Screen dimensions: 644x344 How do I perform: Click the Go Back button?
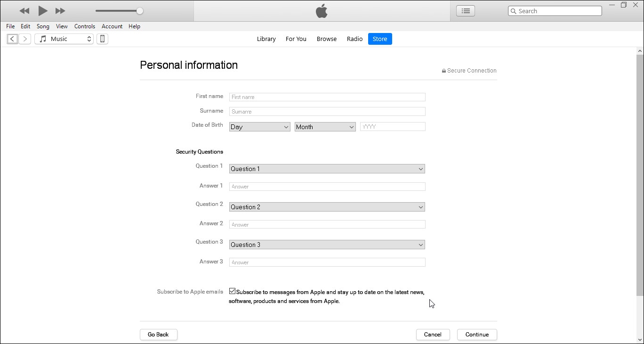coord(158,335)
